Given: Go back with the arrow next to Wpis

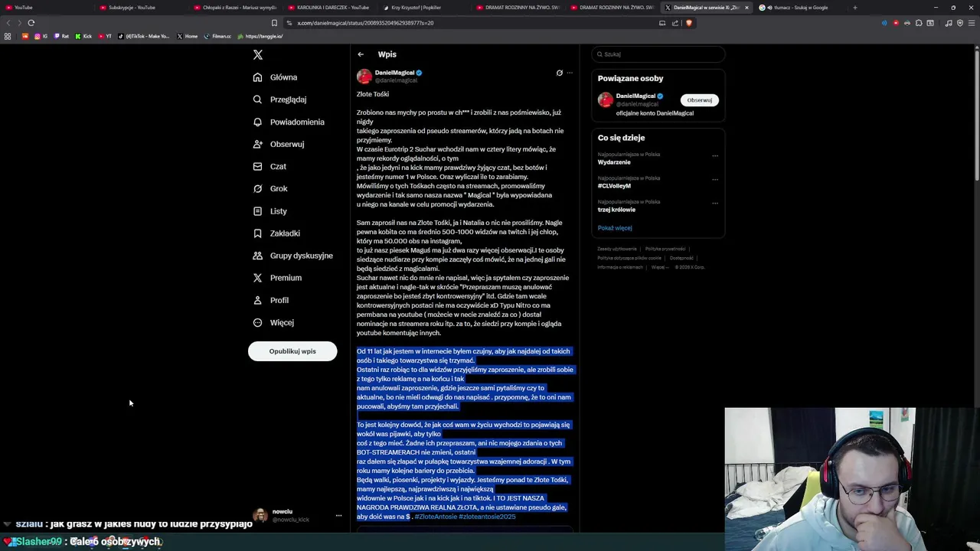Looking at the screenshot, I should pyautogui.click(x=361, y=54).
